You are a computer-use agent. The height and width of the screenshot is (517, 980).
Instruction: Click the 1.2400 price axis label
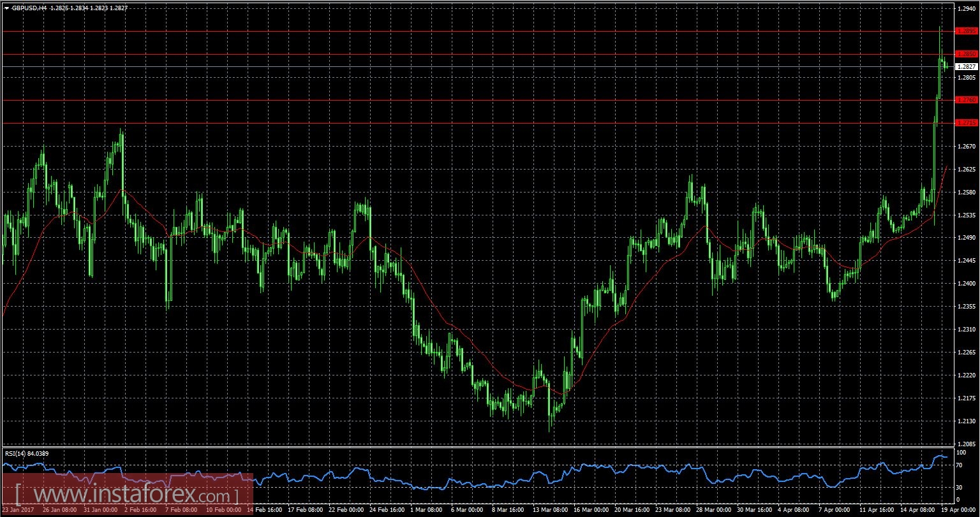pos(967,283)
